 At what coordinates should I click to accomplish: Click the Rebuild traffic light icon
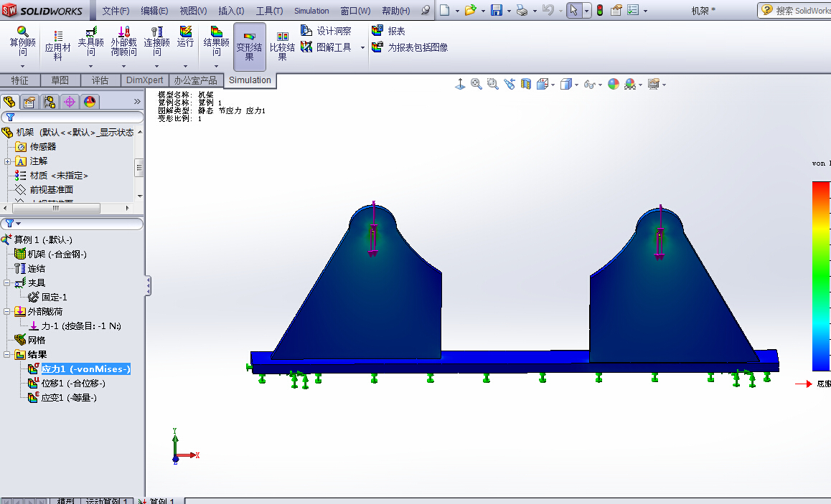pos(600,10)
